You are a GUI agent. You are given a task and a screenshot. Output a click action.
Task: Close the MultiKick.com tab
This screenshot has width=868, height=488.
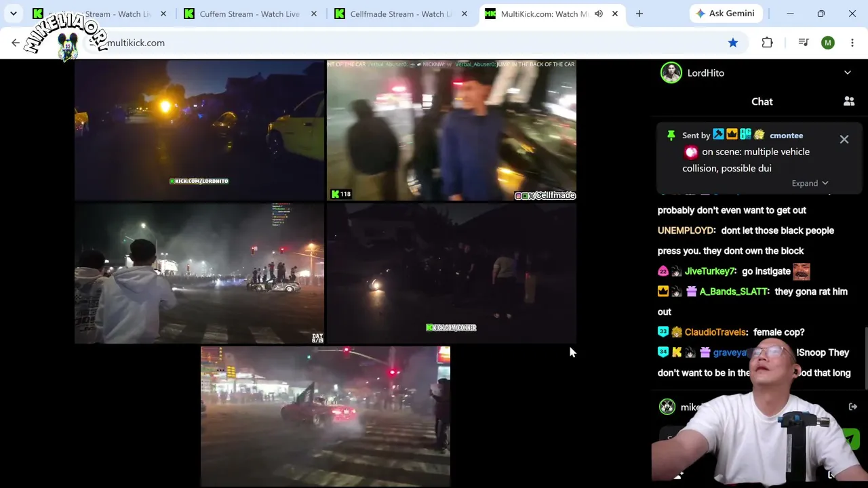pyautogui.click(x=614, y=14)
